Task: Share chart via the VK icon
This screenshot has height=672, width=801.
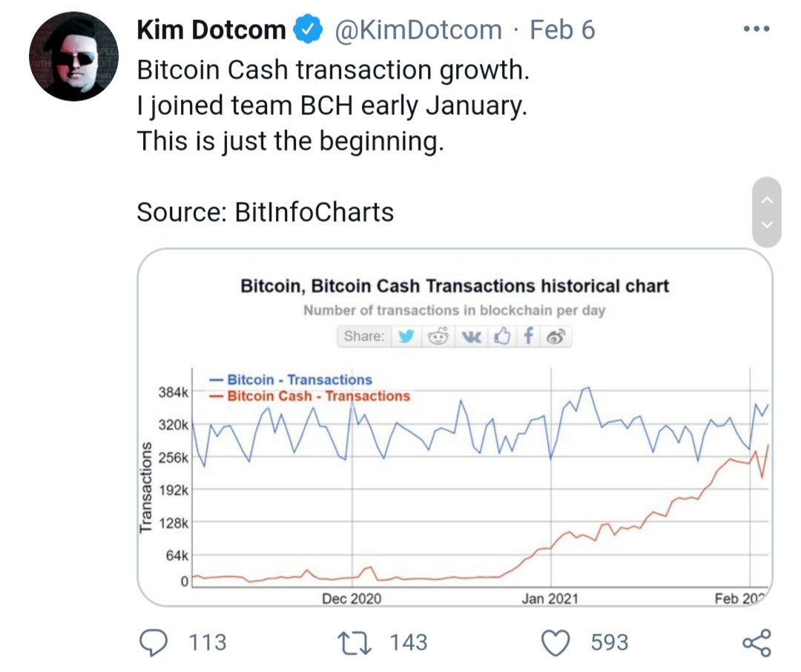Action: point(471,336)
